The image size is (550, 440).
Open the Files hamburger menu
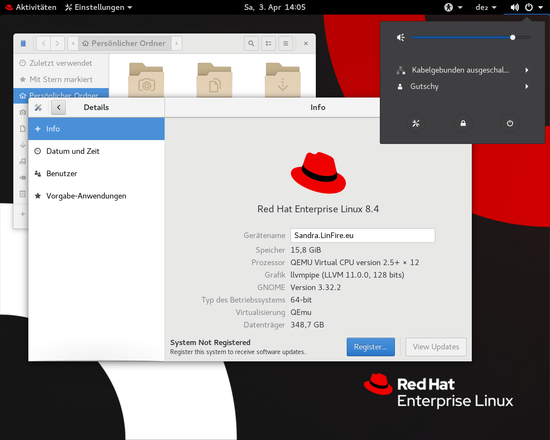pos(286,44)
